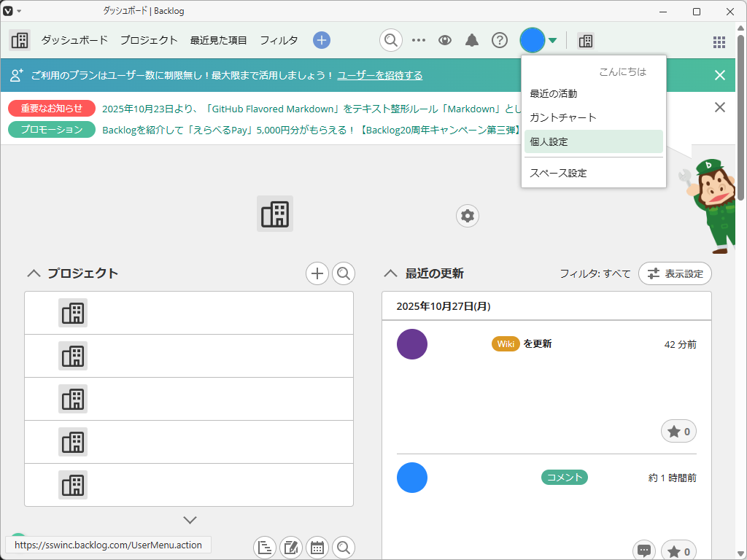Click the bottom search magnifier icon
This screenshot has height=560, width=747.
tap(344, 548)
